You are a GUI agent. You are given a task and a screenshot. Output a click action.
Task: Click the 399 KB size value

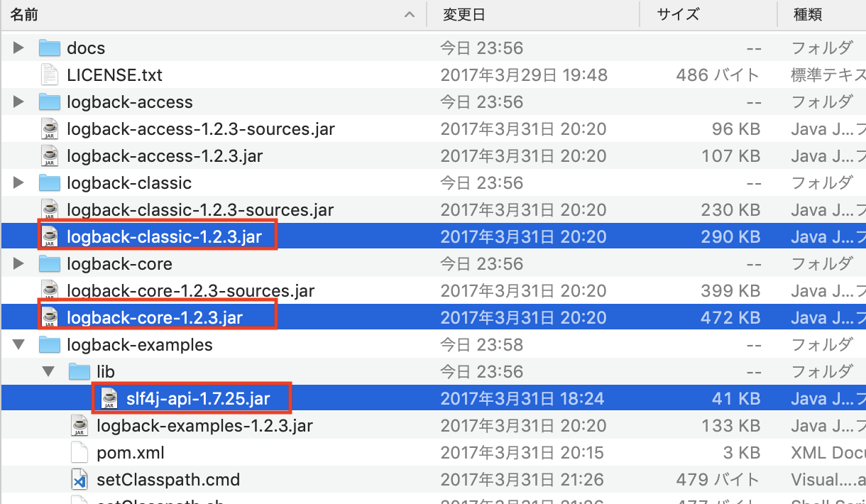pos(730,291)
